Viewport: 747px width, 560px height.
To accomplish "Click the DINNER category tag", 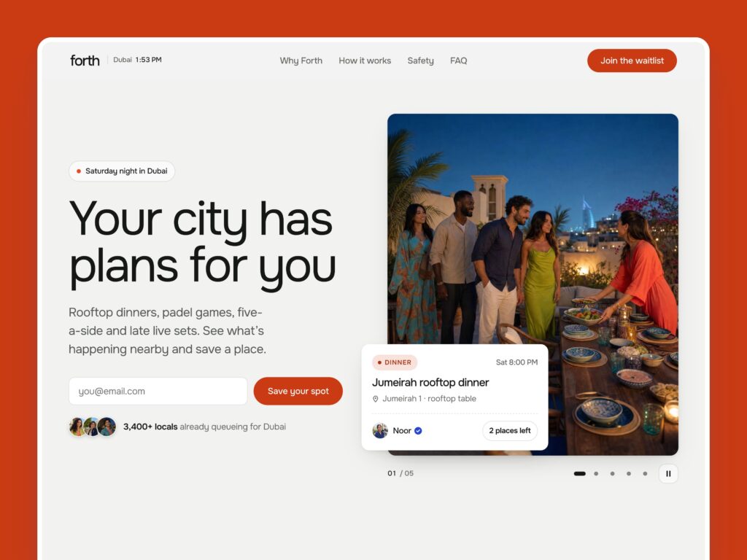I will pos(395,362).
